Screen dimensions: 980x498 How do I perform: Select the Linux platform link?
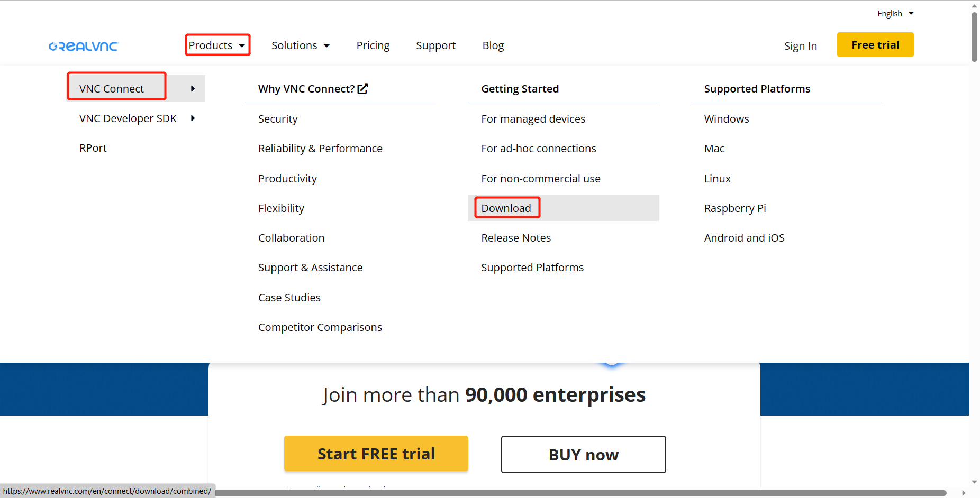click(x=718, y=179)
